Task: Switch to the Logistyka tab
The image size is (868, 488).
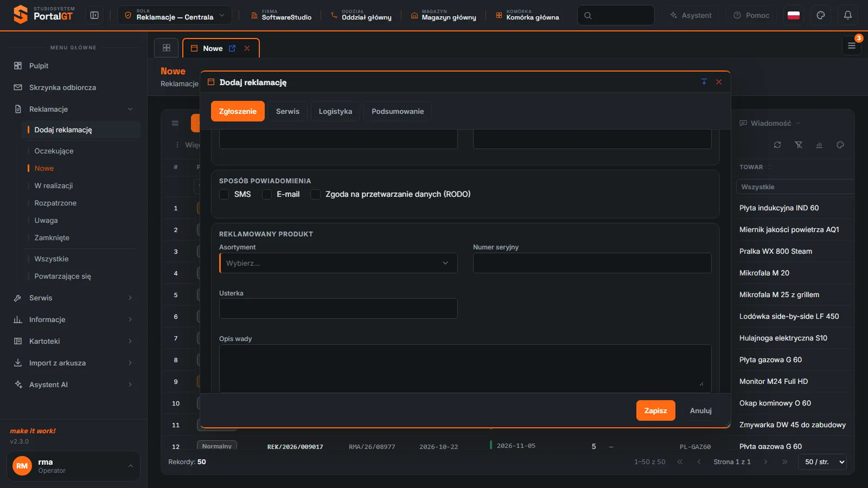Action: pyautogui.click(x=335, y=111)
